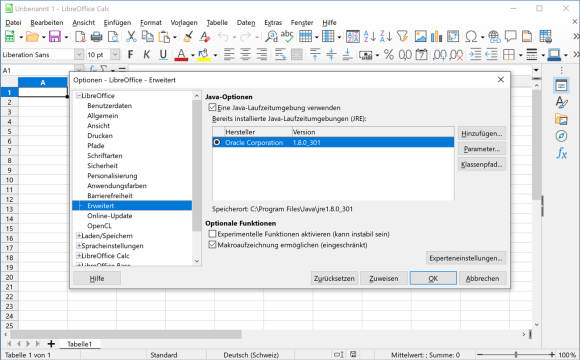
Task: Expand the Spracheinstellungen tree node
Action: (x=78, y=245)
